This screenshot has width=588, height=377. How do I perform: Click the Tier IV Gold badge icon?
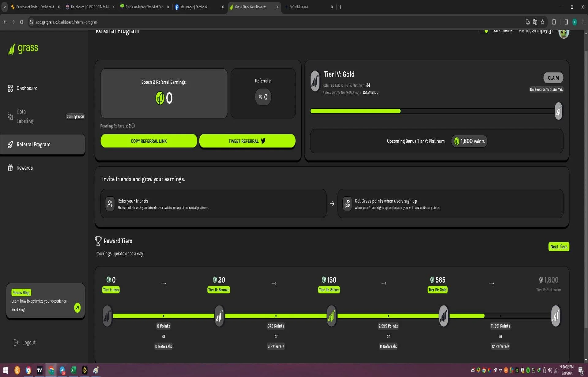(x=315, y=81)
